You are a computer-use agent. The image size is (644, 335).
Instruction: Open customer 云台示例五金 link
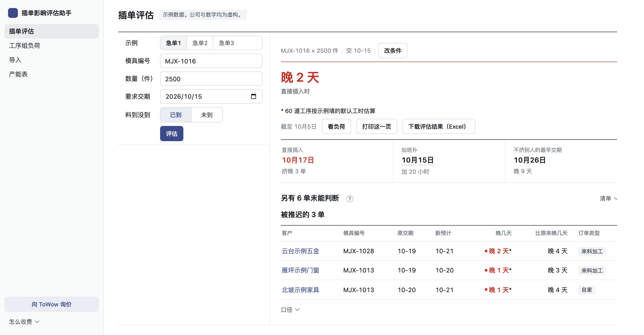(x=301, y=251)
